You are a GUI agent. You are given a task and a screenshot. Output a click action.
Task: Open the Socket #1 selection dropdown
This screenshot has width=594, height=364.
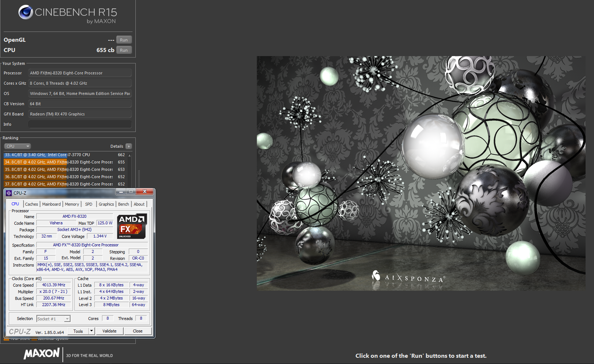click(x=67, y=319)
